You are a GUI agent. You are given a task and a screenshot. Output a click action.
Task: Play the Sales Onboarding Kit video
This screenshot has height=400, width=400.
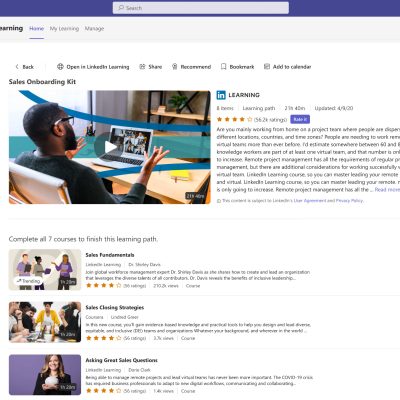pos(110,147)
